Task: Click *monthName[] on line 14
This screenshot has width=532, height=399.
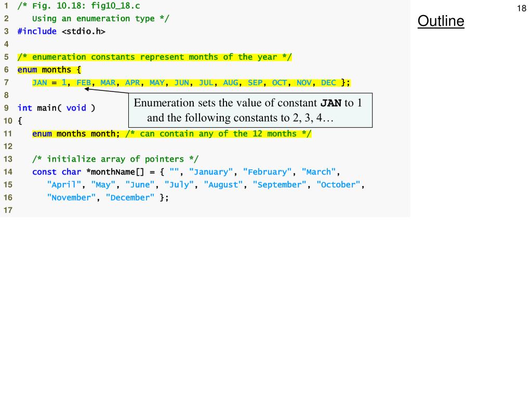Action: pos(115,172)
